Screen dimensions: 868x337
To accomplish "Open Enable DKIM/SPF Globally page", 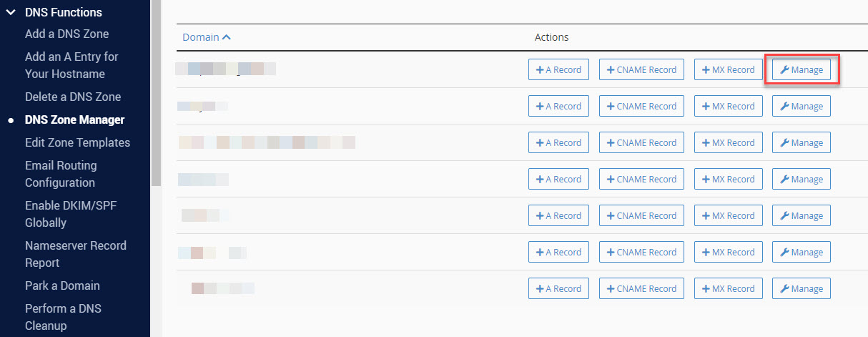I will tap(70, 214).
